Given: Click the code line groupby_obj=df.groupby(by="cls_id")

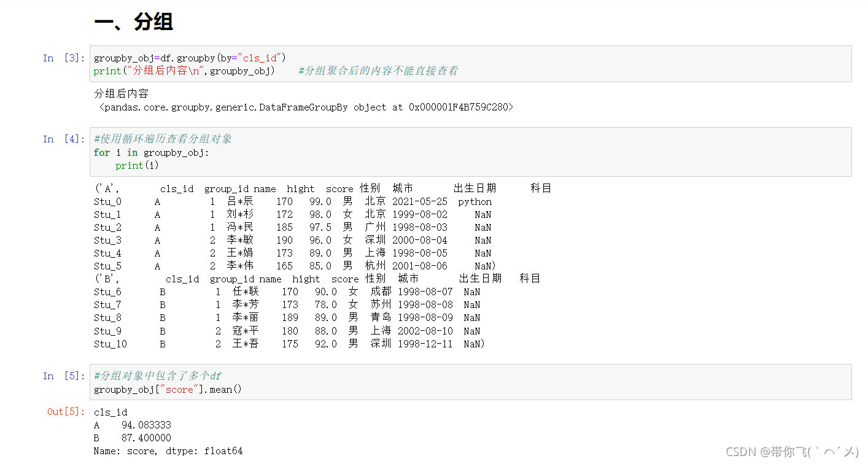Looking at the screenshot, I should tap(190, 58).
